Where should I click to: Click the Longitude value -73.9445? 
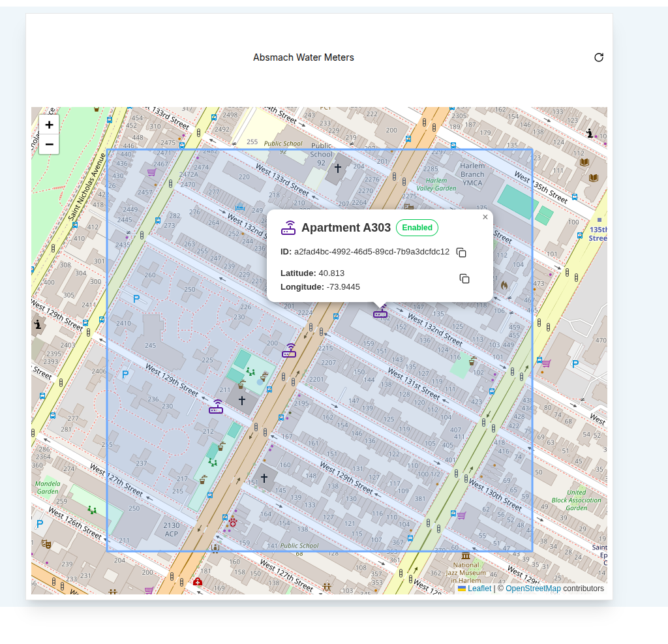[x=343, y=287]
